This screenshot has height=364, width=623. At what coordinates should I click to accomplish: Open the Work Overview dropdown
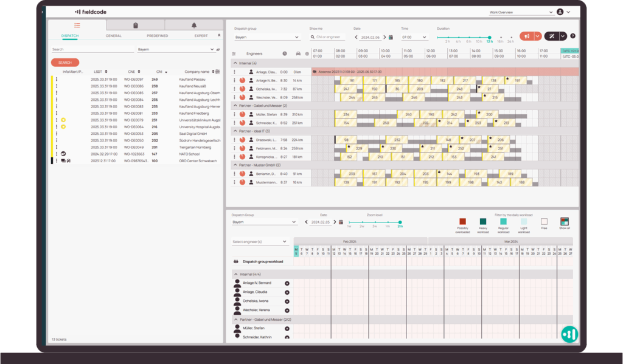click(x=520, y=12)
